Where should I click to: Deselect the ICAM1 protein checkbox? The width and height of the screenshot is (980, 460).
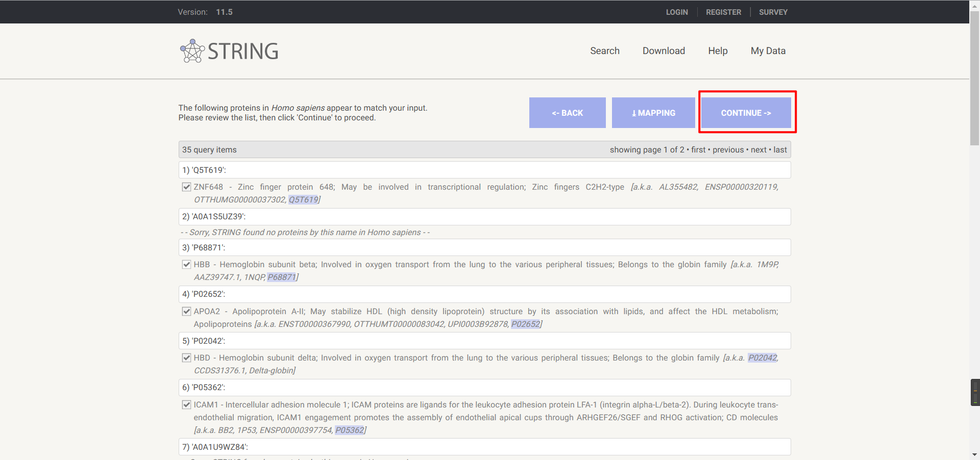[x=187, y=405]
